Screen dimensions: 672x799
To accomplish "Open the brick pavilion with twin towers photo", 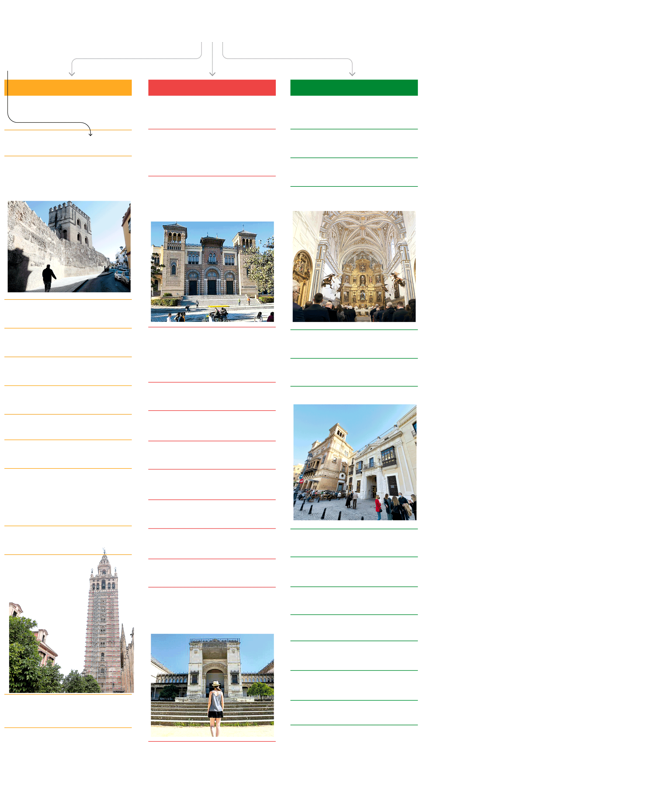I will [x=212, y=271].
